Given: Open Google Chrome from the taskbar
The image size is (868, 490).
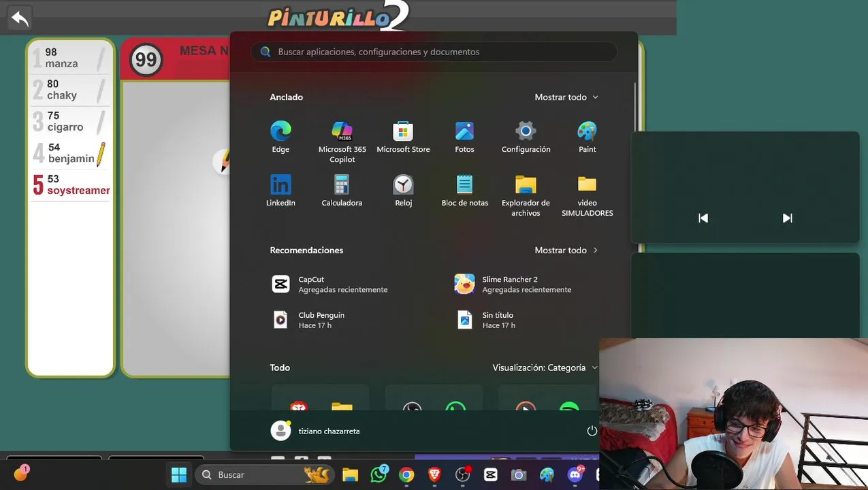Looking at the screenshot, I should click(406, 475).
